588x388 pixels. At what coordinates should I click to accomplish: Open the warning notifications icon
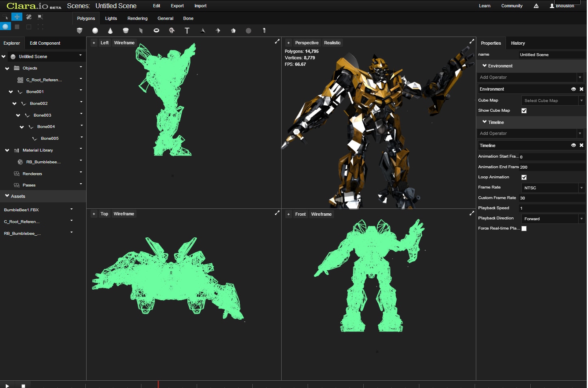536,6
